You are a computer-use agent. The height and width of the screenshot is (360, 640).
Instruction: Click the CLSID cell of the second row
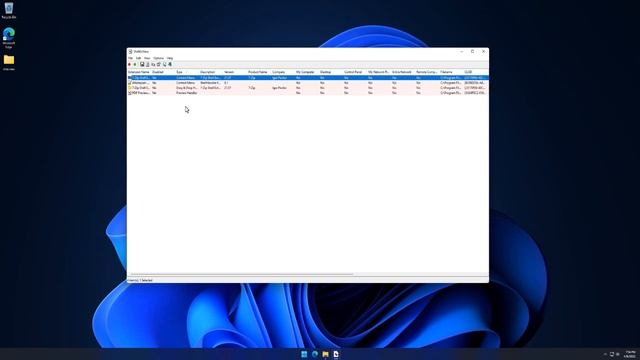click(x=475, y=83)
